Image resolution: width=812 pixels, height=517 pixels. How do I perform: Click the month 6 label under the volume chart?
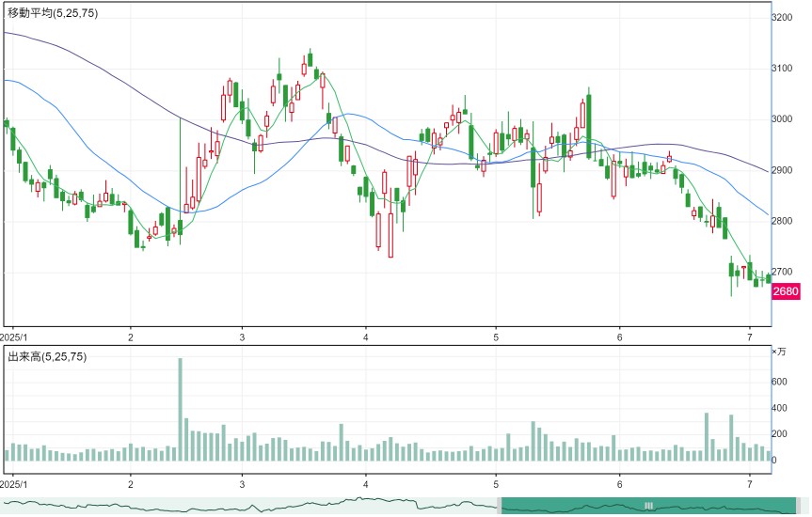click(619, 485)
